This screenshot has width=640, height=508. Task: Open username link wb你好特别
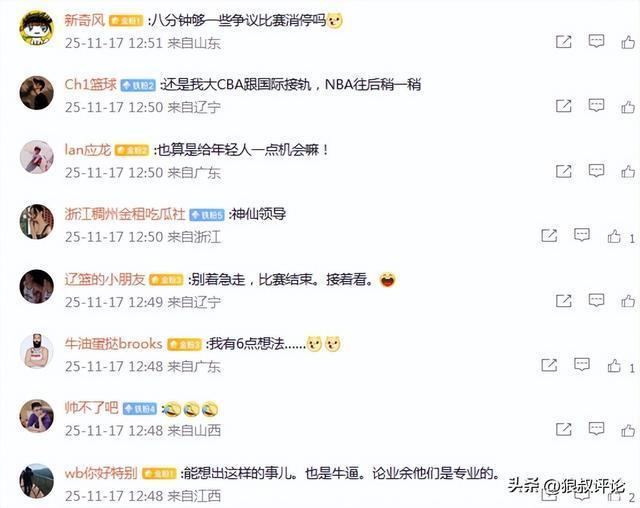(x=101, y=473)
